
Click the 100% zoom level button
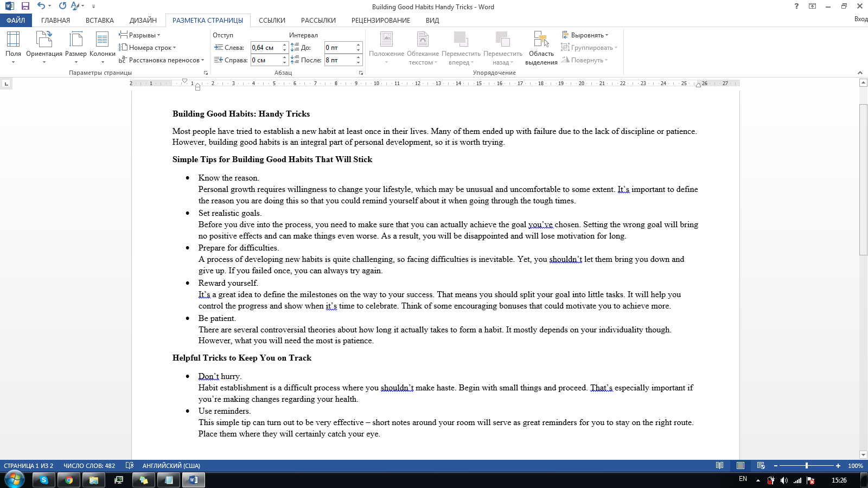tap(856, 466)
